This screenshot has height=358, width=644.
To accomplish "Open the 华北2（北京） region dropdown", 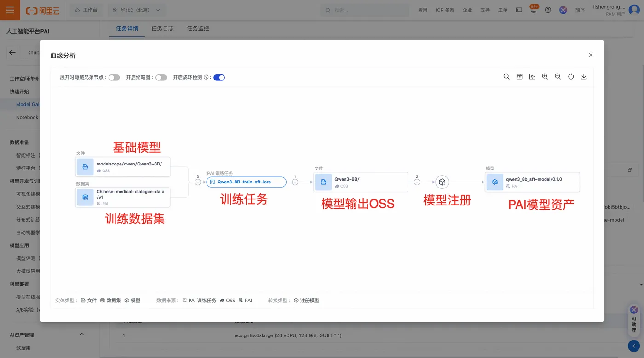I will tap(137, 10).
